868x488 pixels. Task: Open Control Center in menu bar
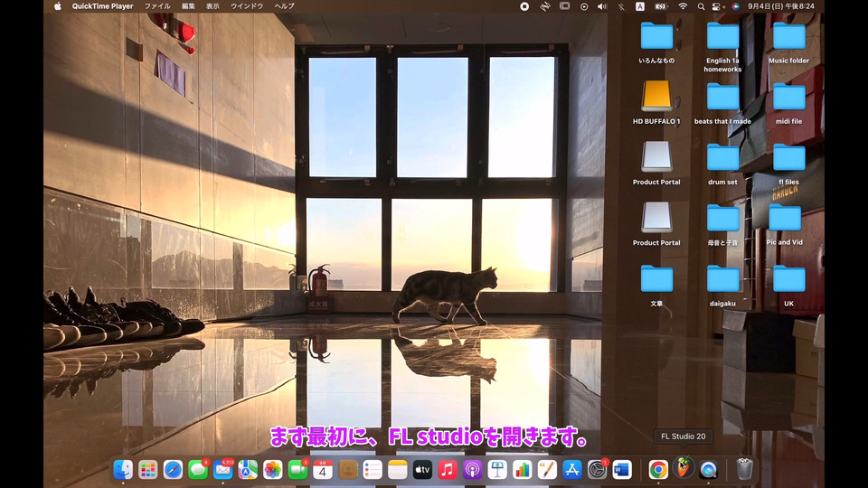tap(717, 6)
